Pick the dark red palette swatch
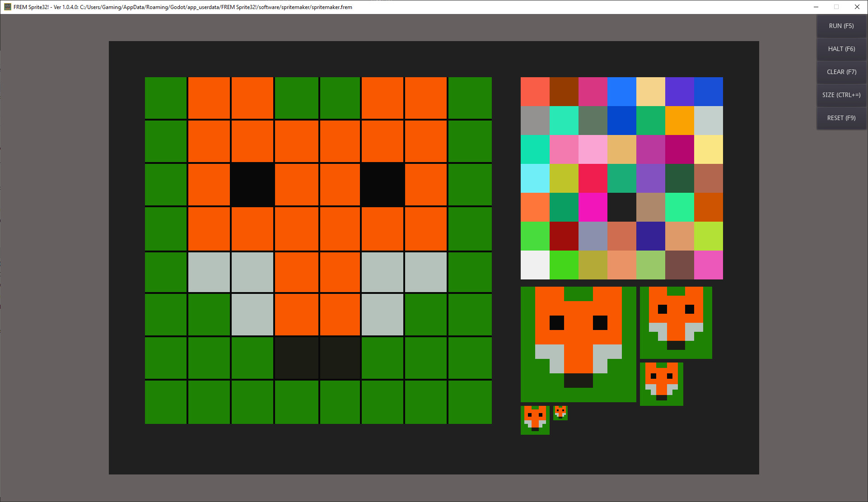 click(x=564, y=236)
